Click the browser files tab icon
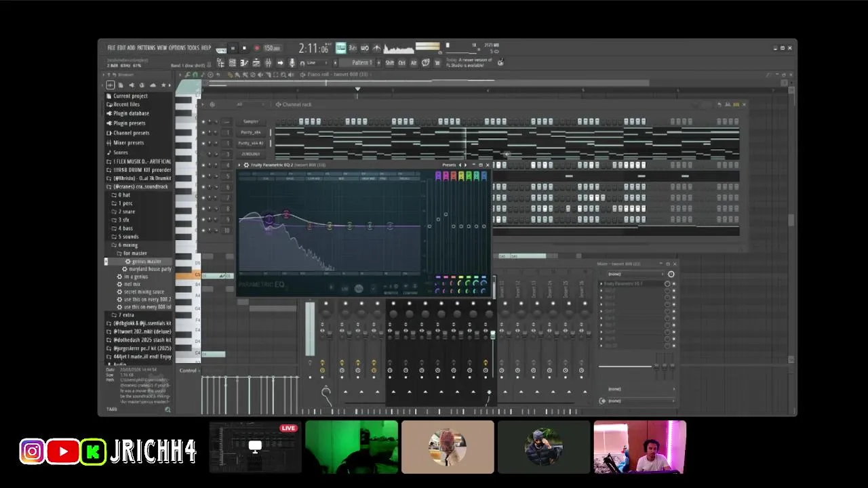Screen dimensions: 868x488 pyautogui.click(x=121, y=85)
